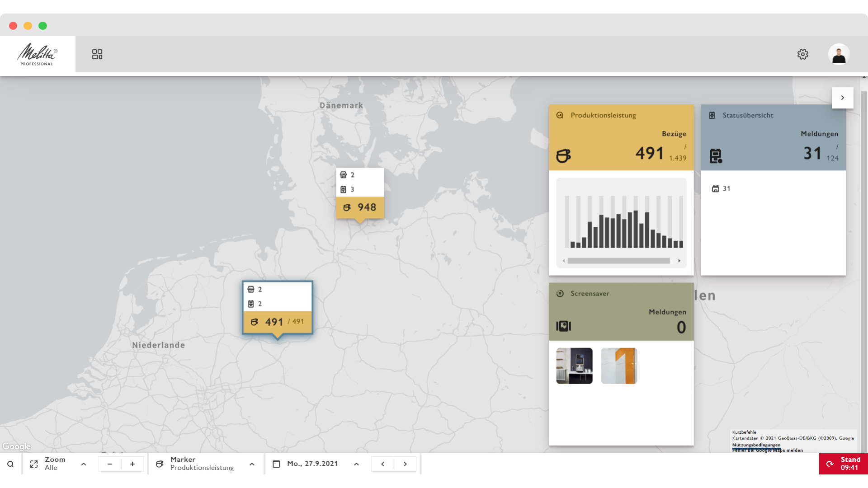
Task: Click the store icon in the 948 marker
Action: coord(344,175)
